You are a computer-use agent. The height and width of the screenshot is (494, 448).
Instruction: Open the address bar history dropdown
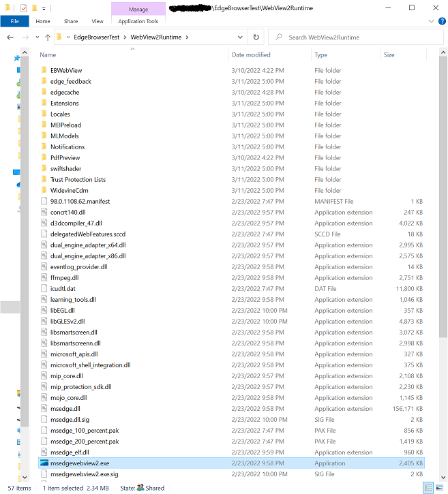click(240, 37)
